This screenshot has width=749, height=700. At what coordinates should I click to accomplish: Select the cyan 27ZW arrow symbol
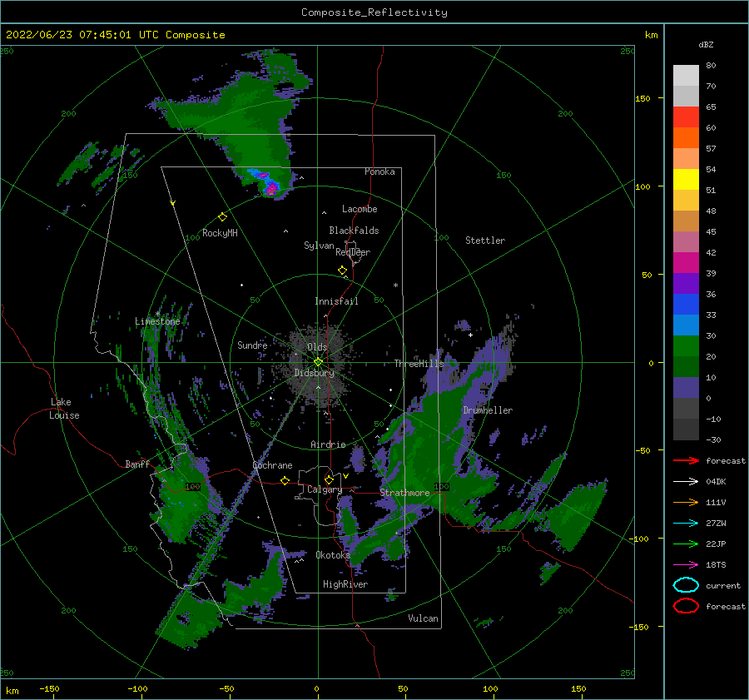click(x=686, y=524)
